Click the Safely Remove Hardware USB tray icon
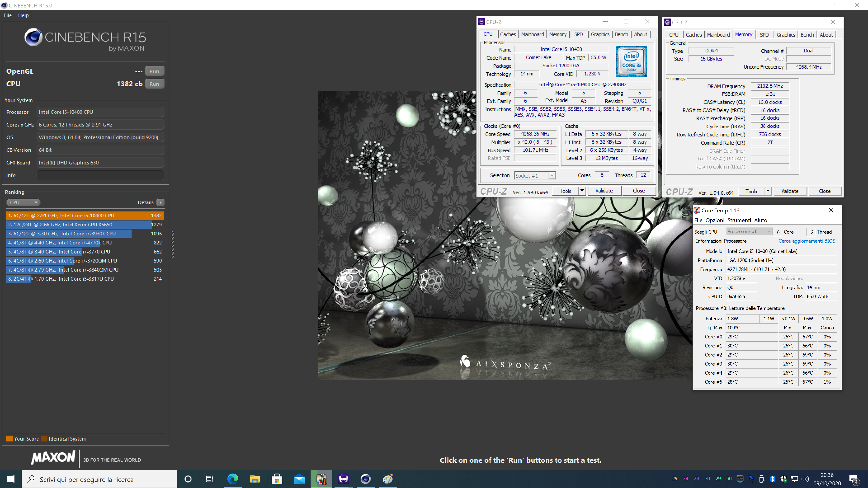The image size is (868, 488). [762, 479]
